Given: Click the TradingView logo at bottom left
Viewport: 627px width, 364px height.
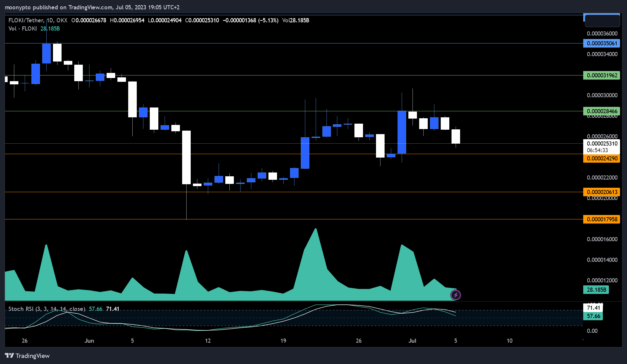Looking at the screenshot, I should pyautogui.click(x=27, y=356).
